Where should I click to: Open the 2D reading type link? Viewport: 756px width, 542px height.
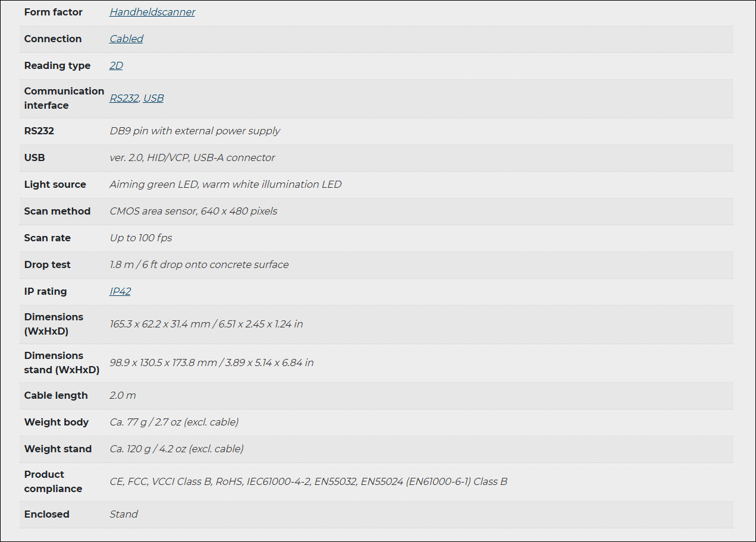116,65
